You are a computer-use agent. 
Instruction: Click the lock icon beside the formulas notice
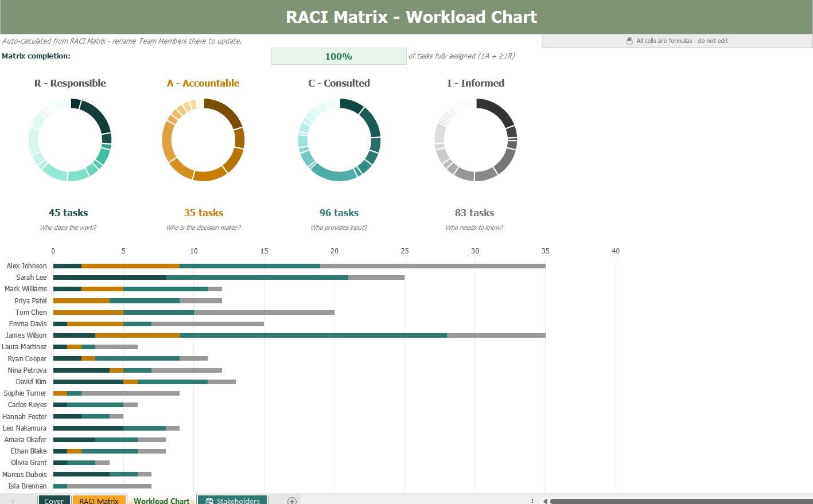pyautogui.click(x=629, y=41)
